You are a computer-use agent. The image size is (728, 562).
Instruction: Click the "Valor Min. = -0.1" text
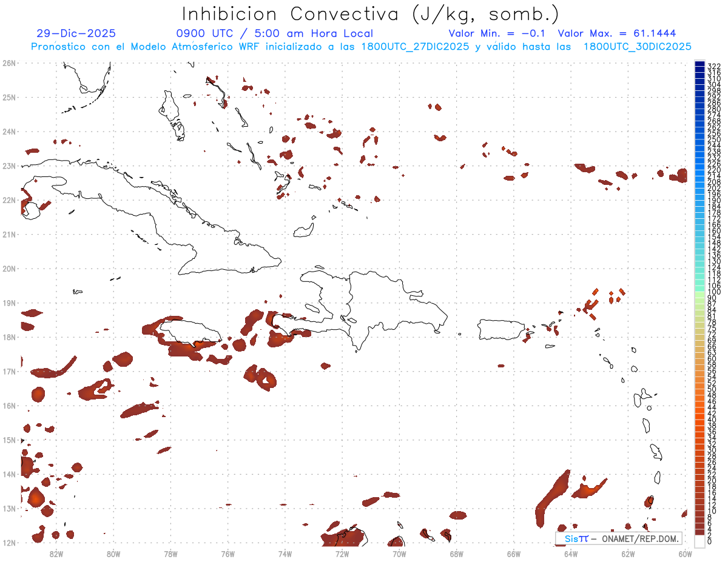point(497,33)
